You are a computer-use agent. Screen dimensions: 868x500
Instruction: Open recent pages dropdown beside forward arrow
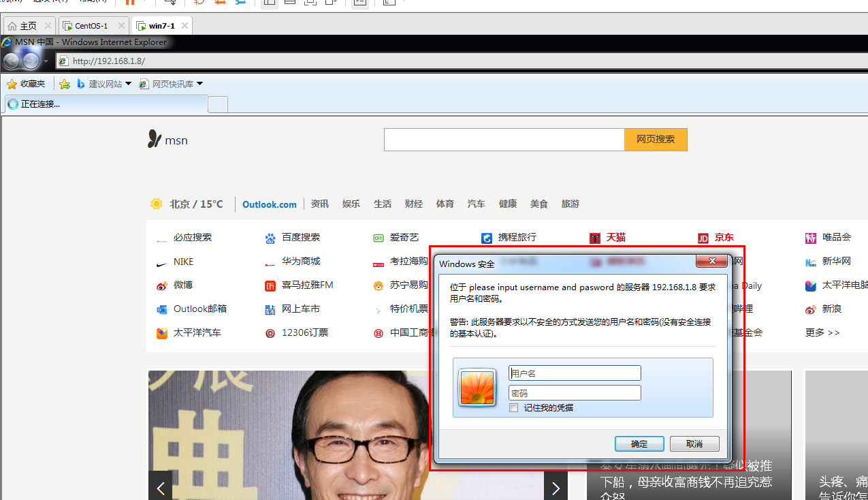pos(46,61)
